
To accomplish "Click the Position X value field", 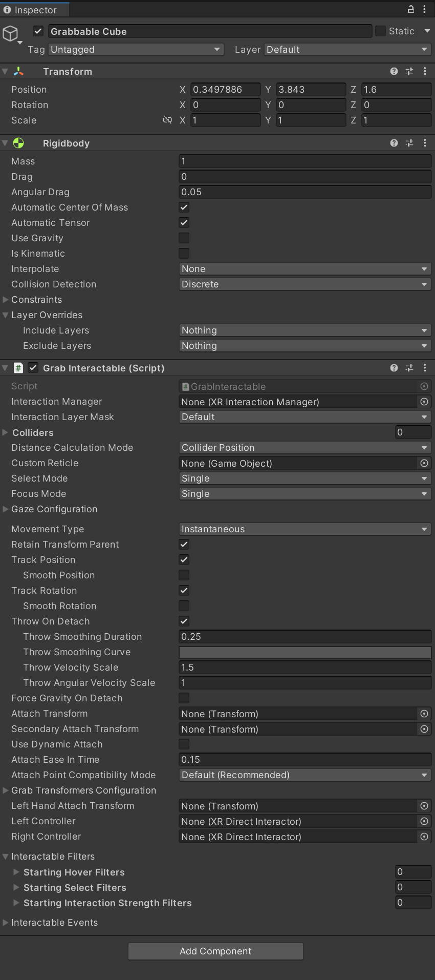I will coord(225,89).
